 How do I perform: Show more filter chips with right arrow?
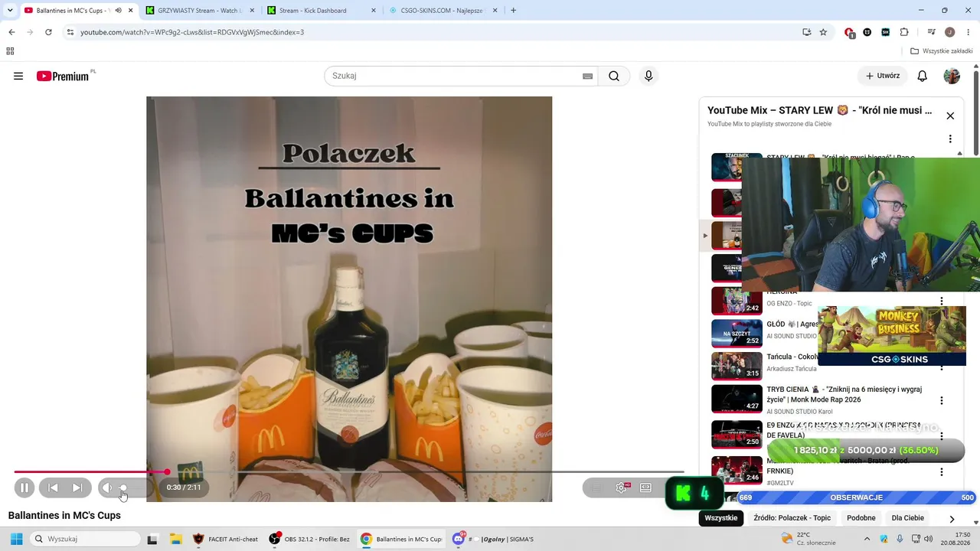tap(952, 518)
